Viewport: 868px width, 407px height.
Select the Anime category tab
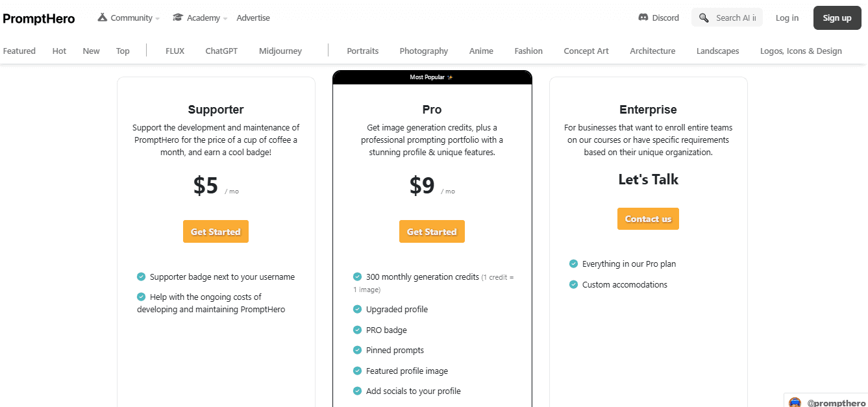[480, 51]
